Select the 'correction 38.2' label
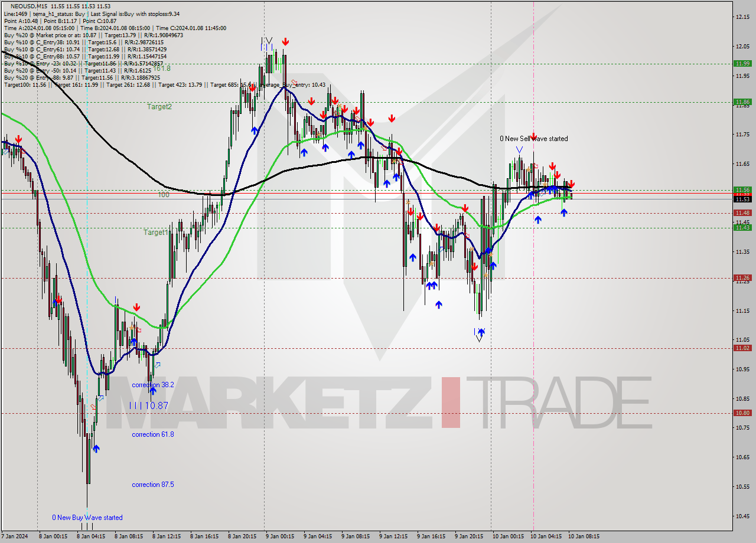Image resolution: width=756 pixels, height=543 pixels. pyautogui.click(x=153, y=385)
